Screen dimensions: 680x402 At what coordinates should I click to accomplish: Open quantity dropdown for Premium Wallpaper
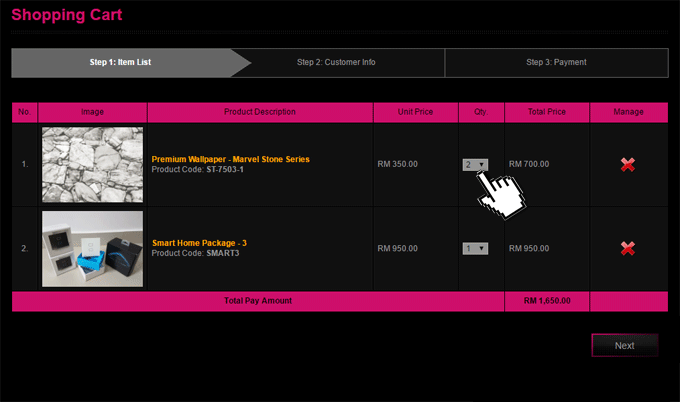click(475, 165)
